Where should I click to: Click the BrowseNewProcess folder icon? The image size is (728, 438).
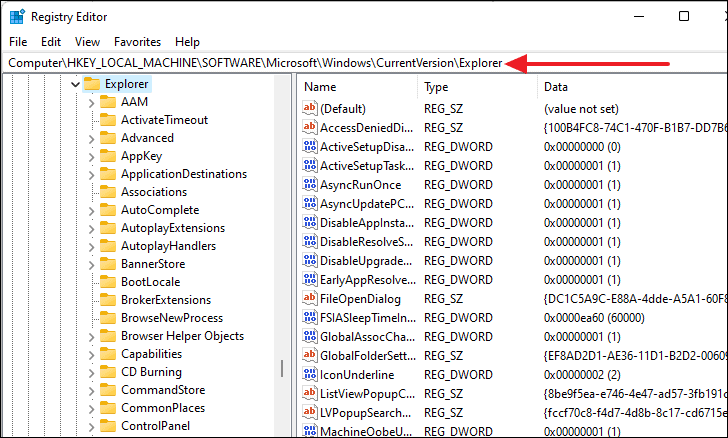(108, 318)
